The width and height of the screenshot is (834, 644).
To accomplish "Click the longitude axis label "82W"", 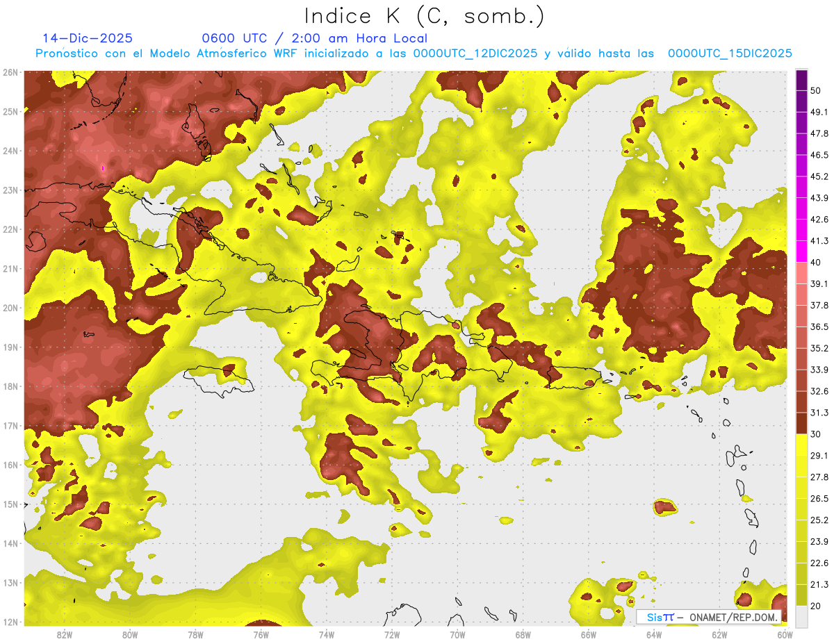I will [x=65, y=635].
